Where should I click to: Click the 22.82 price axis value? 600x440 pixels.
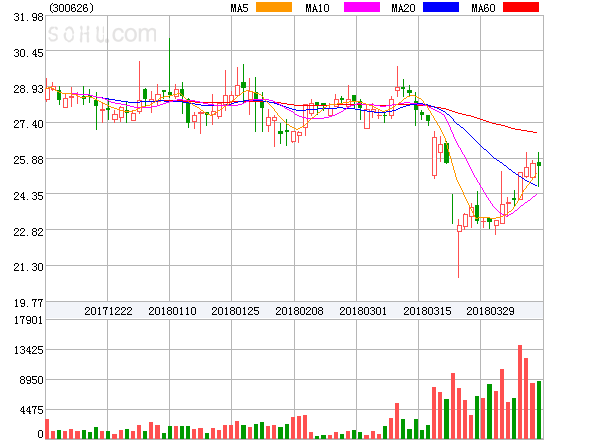pyautogui.click(x=29, y=232)
